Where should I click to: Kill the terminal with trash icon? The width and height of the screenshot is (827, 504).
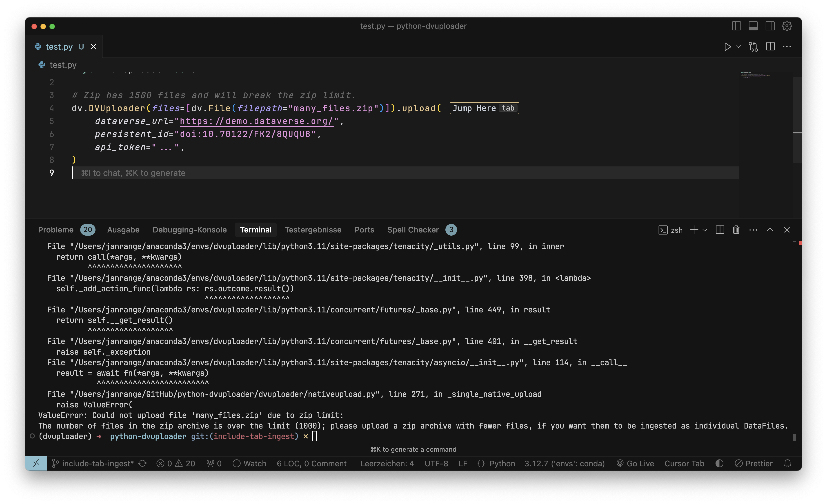click(736, 230)
